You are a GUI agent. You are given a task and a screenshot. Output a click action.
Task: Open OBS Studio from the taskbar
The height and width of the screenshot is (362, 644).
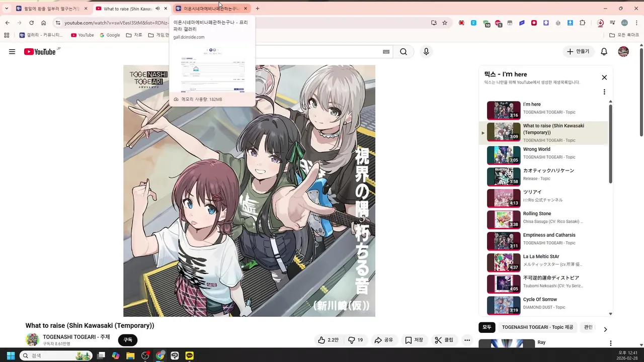(145, 355)
